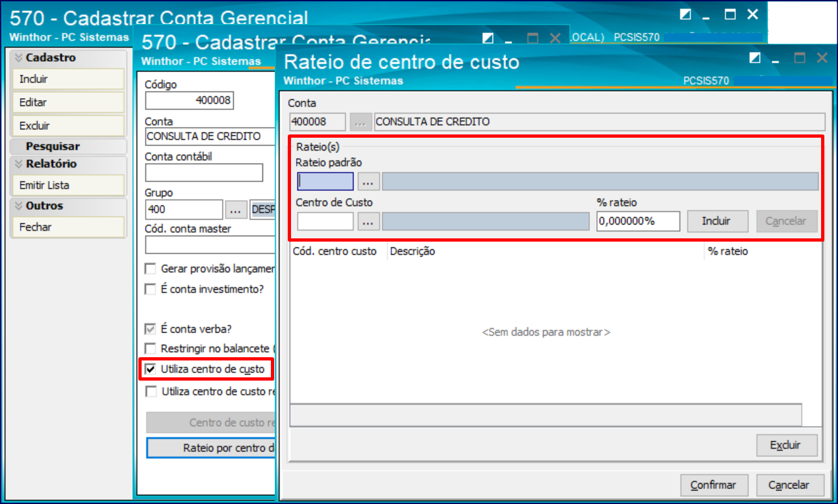Viewport: 838px width, 504px height.
Task: Click the grid footer summary bar
Action: [x=546, y=414]
